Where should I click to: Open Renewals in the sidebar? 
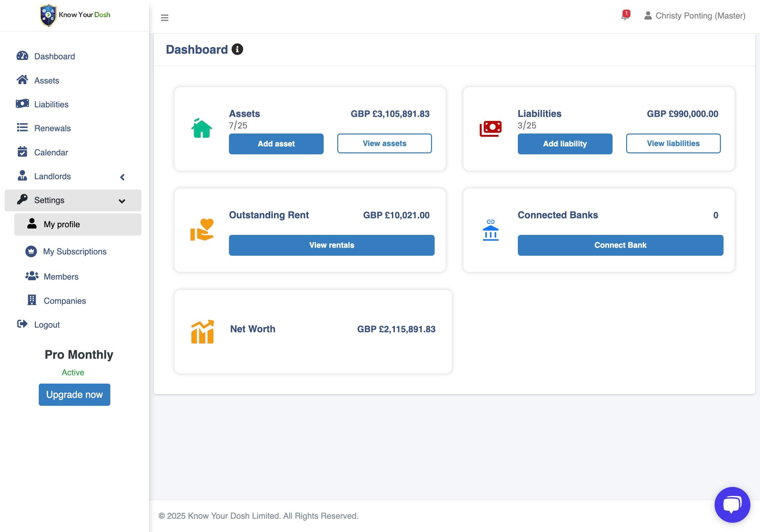click(x=52, y=128)
